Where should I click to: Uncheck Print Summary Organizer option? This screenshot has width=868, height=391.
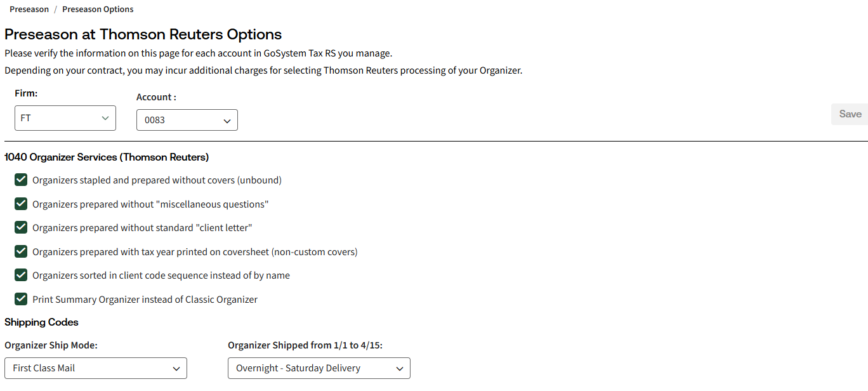[x=21, y=299]
